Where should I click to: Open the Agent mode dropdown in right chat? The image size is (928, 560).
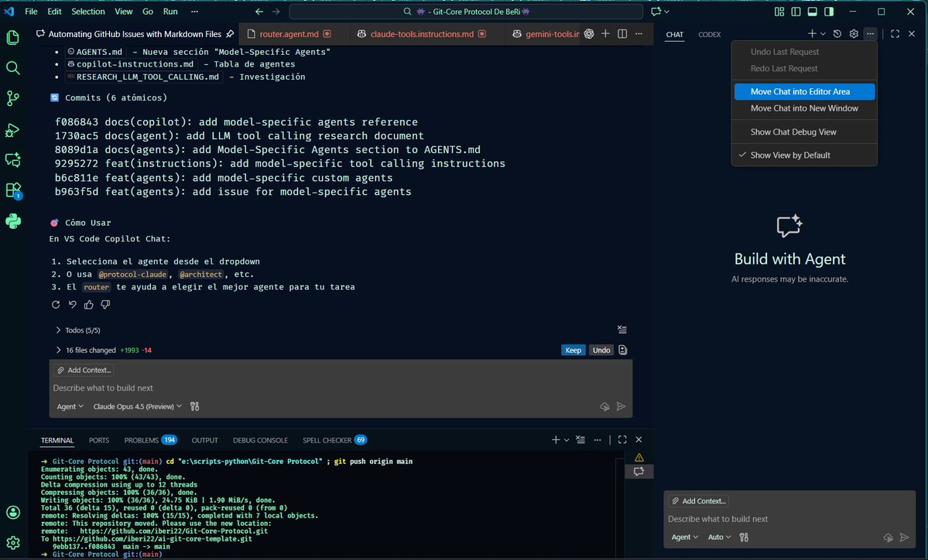click(685, 537)
